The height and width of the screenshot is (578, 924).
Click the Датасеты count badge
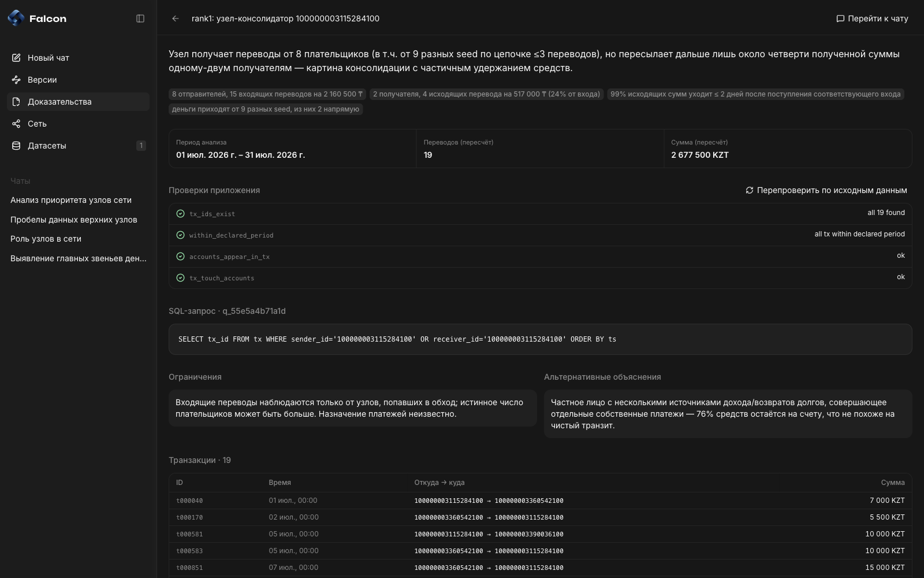pos(141,146)
